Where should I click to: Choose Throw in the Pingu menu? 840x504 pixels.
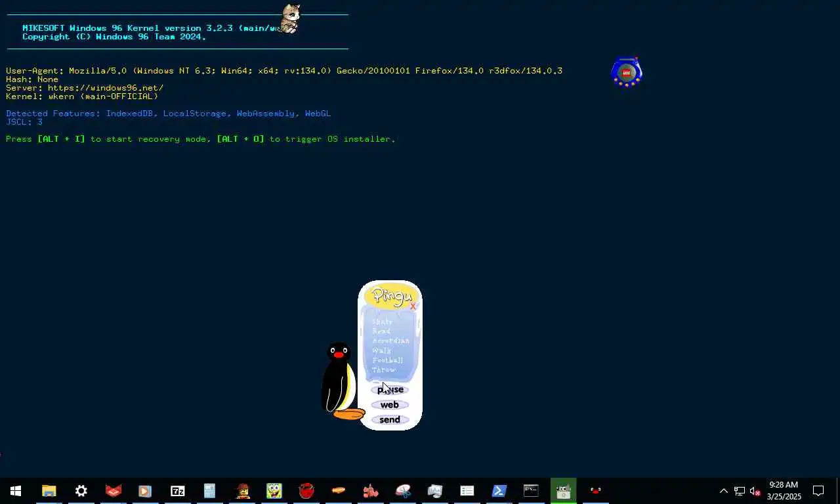pos(384,369)
